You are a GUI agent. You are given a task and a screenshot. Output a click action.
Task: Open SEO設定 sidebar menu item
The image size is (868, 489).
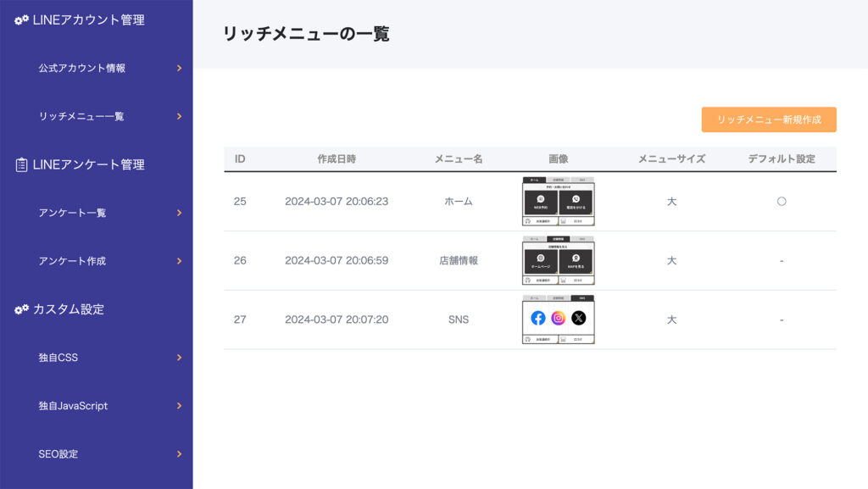(58, 454)
